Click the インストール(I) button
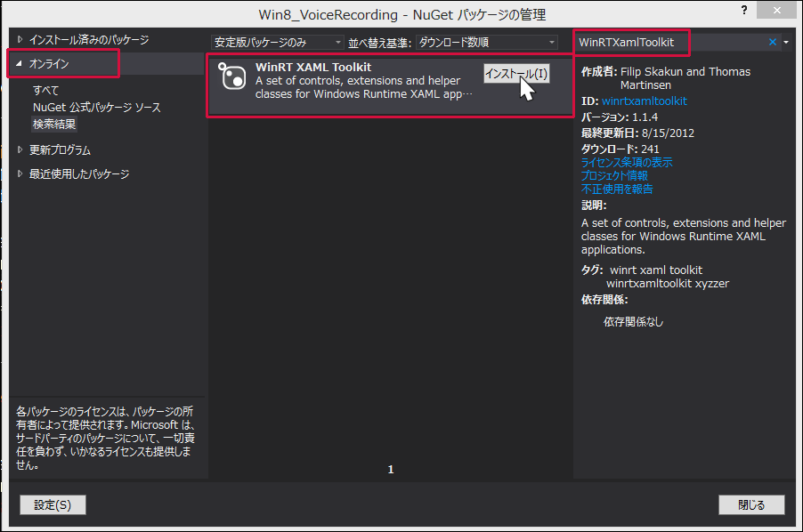 (x=516, y=74)
